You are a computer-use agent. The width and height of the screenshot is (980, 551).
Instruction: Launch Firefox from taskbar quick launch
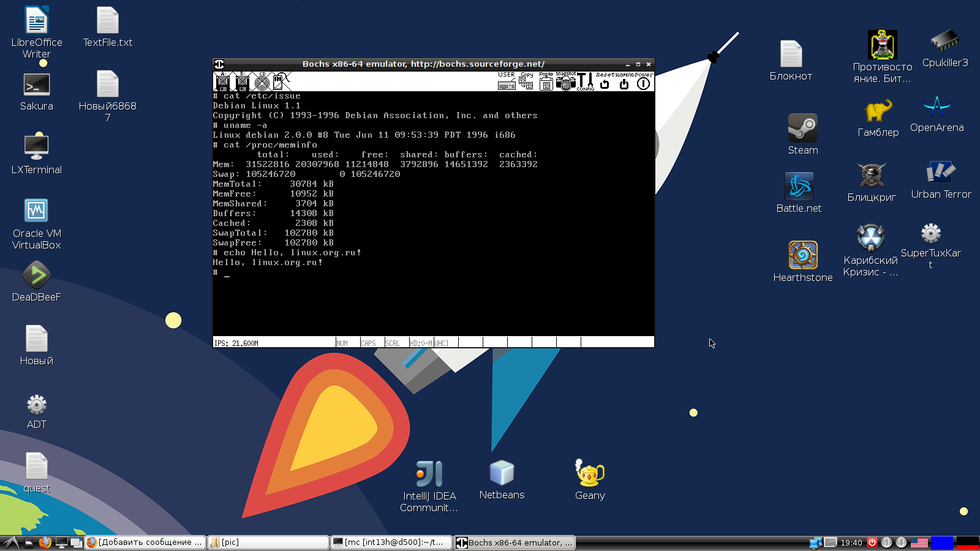click(x=45, y=542)
